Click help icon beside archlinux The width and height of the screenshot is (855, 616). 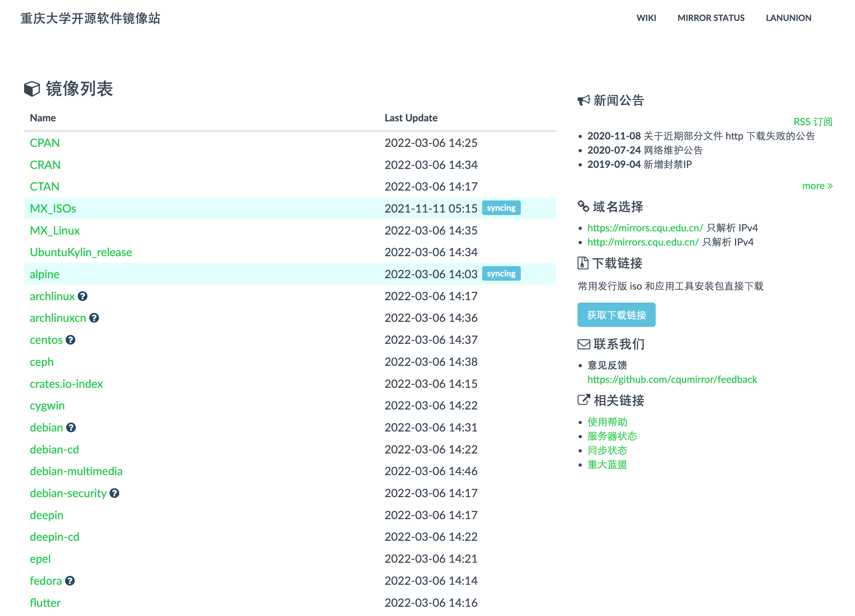[83, 296]
